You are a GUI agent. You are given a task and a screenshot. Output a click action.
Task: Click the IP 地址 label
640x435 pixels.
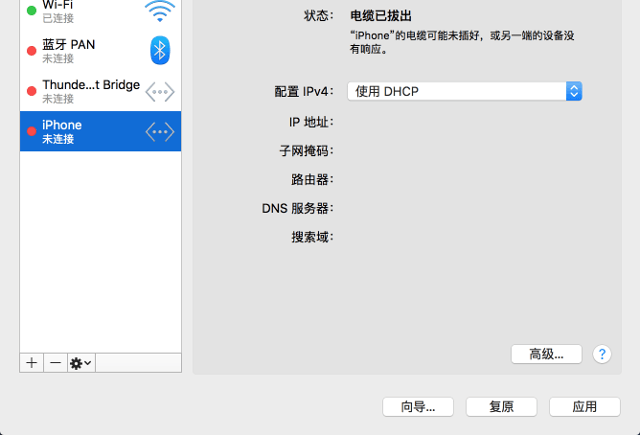pyautogui.click(x=311, y=122)
